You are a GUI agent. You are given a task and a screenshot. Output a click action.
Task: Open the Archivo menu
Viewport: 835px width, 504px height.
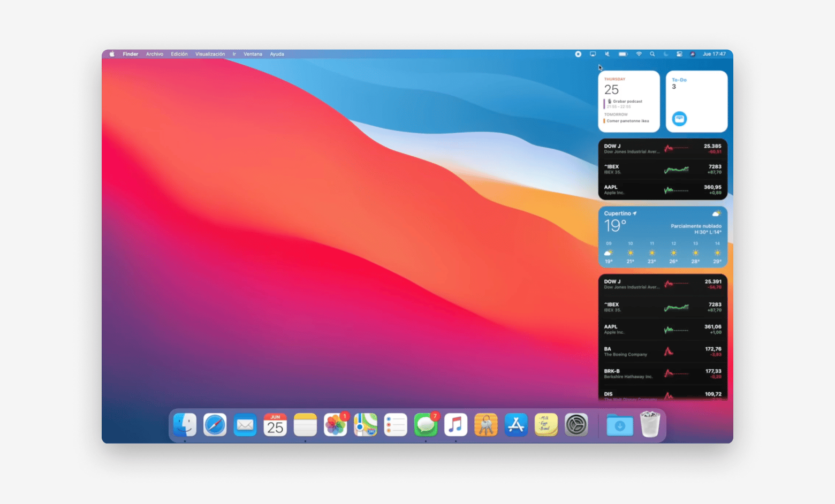(x=155, y=54)
